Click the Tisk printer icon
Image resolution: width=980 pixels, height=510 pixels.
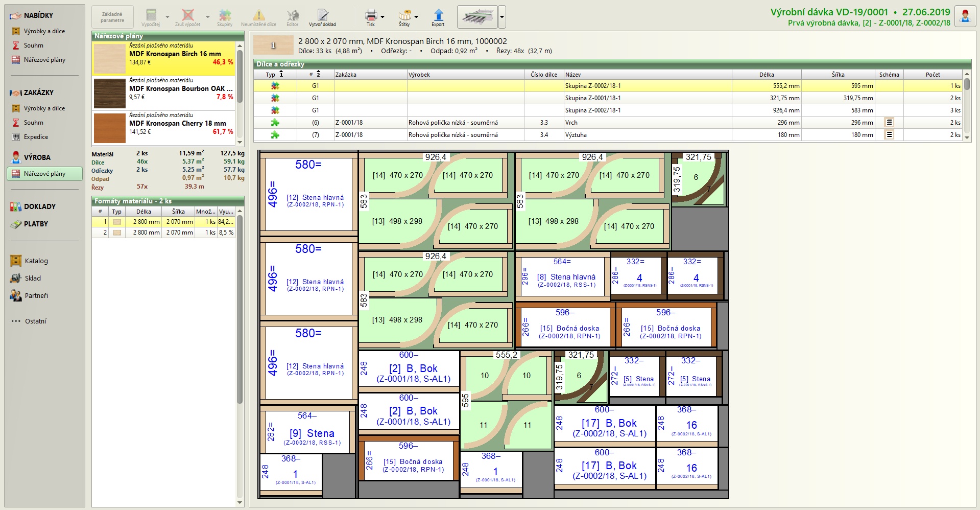371,15
